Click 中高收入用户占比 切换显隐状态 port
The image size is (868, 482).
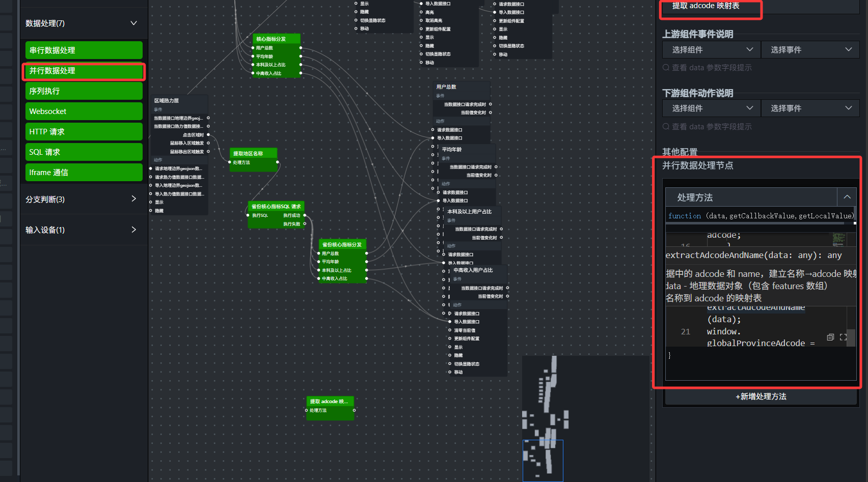click(449, 364)
